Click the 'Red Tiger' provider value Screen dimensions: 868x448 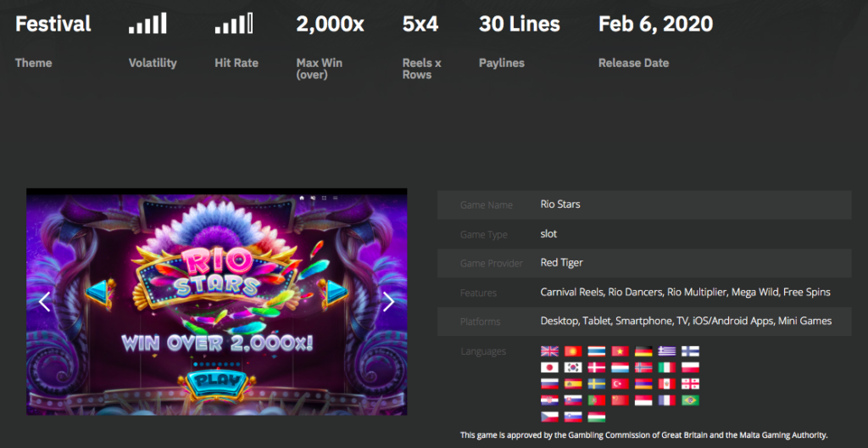click(x=561, y=263)
